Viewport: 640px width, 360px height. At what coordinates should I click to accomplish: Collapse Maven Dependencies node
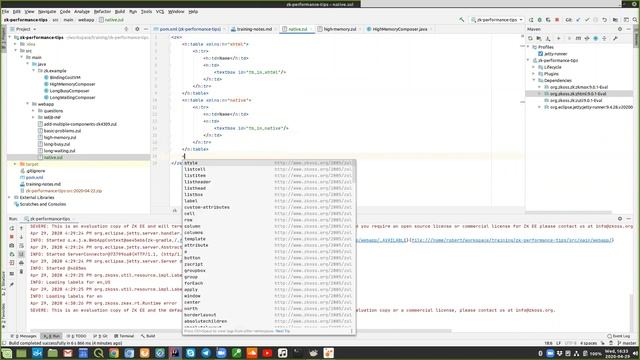[x=534, y=80]
